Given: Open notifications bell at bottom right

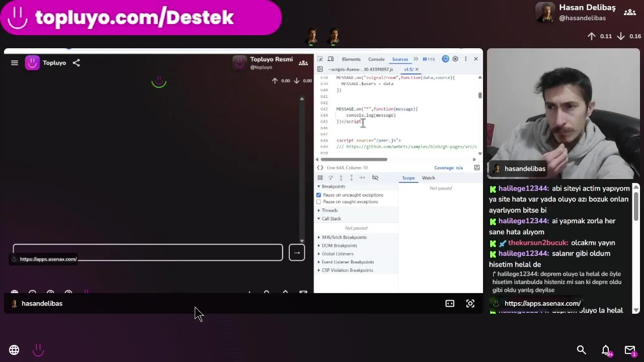Looking at the screenshot, I should click(x=606, y=350).
